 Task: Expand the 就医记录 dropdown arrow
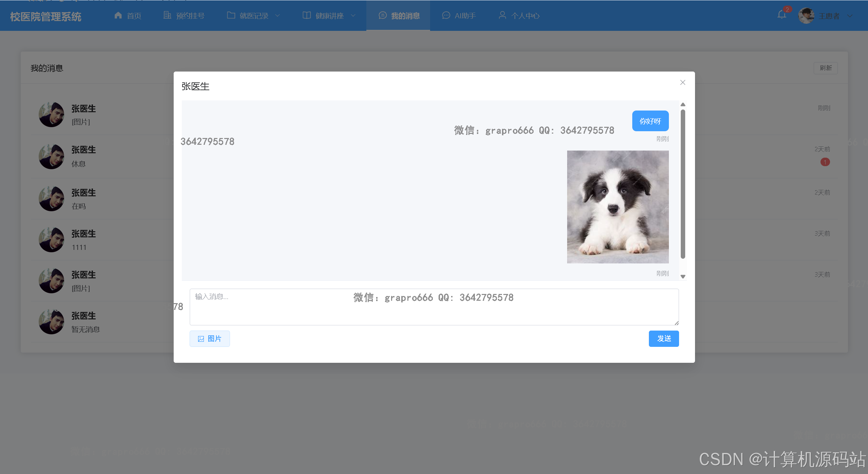(x=277, y=16)
